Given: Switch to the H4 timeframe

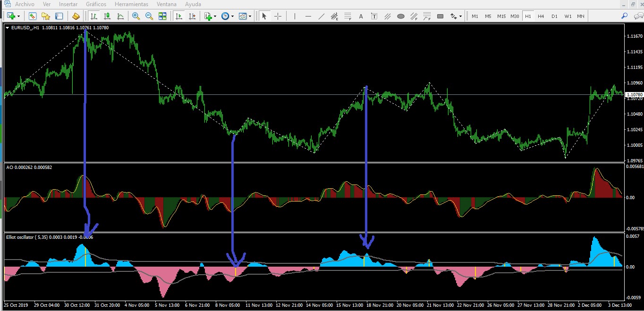Looking at the screenshot, I should coord(541,16).
